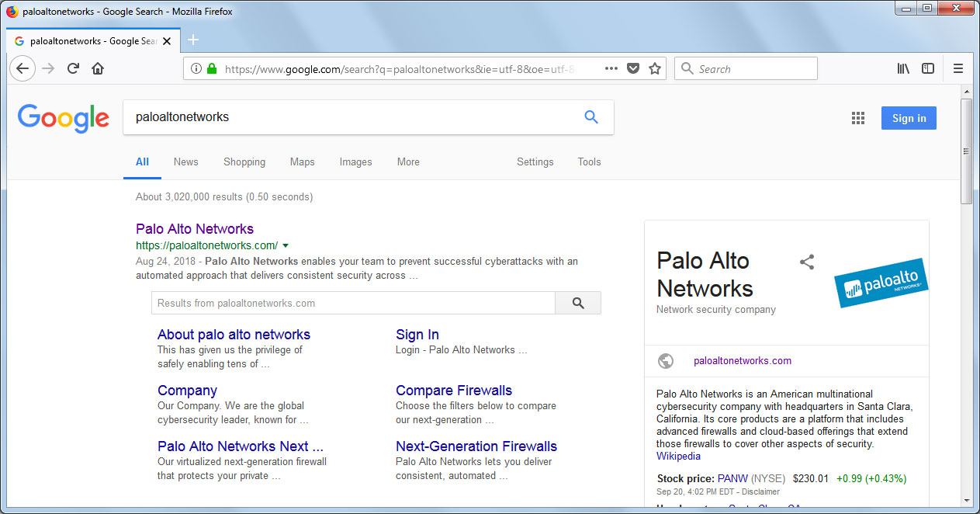Click the scrollbar down arrow
Screen dimensions: 980x514
(x=966, y=500)
